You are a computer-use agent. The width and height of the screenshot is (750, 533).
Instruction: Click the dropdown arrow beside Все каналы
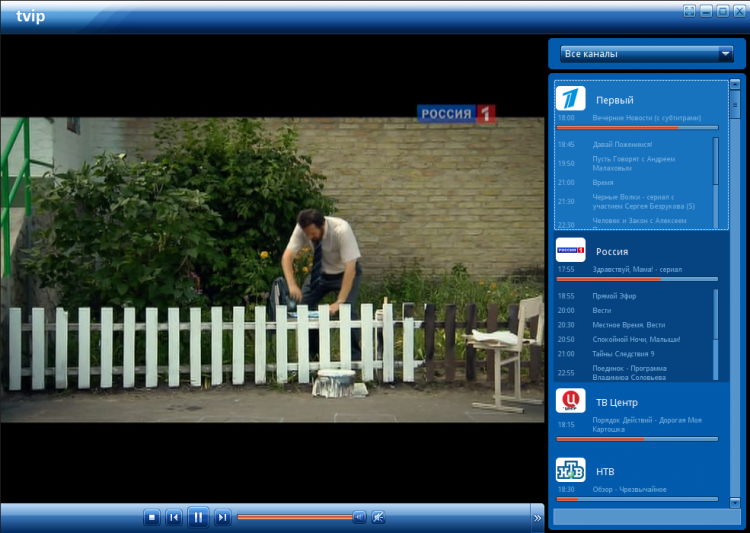(x=725, y=54)
